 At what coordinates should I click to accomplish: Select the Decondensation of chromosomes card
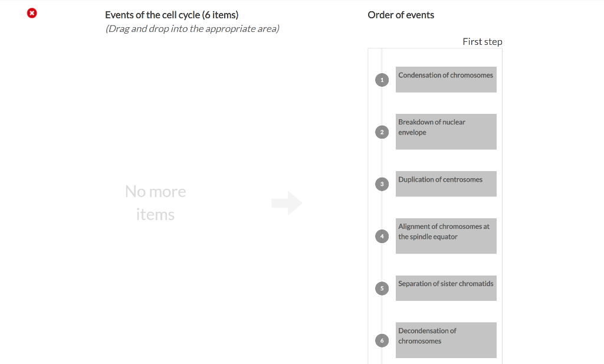point(446,340)
